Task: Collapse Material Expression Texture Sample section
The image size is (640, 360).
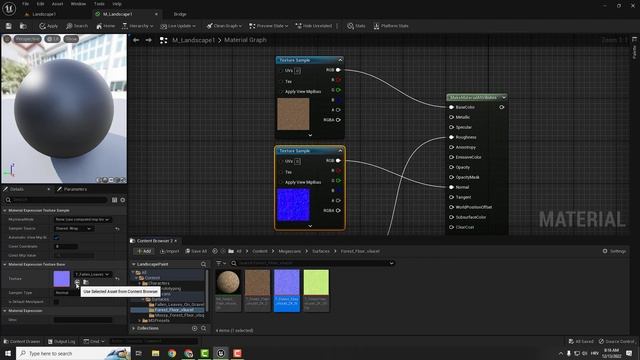Action: [5, 211]
